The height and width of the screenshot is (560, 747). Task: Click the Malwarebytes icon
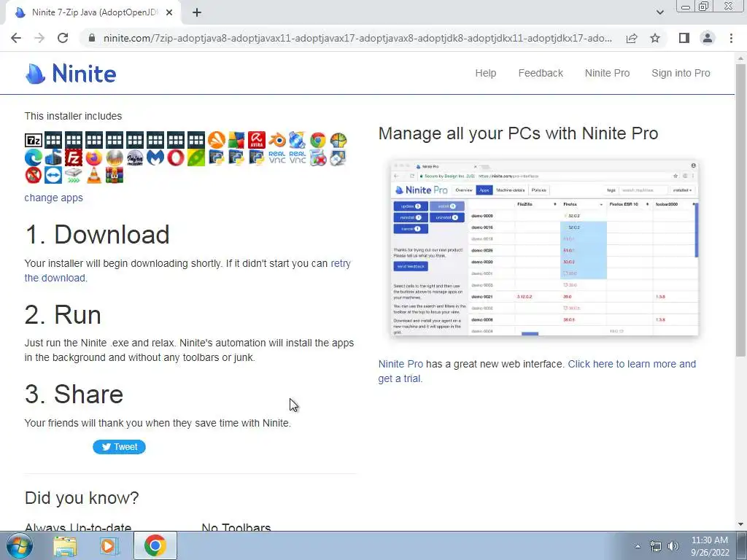[155, 157]
